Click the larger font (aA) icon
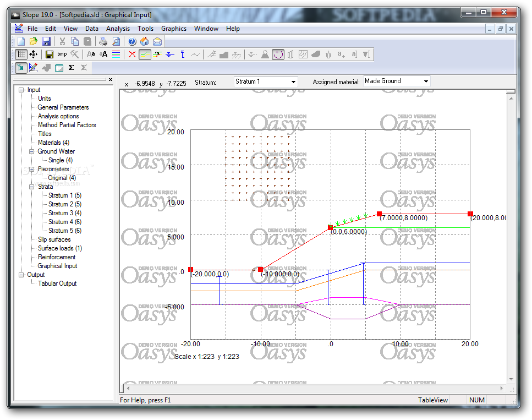532x420 pixels. point(103,54)
